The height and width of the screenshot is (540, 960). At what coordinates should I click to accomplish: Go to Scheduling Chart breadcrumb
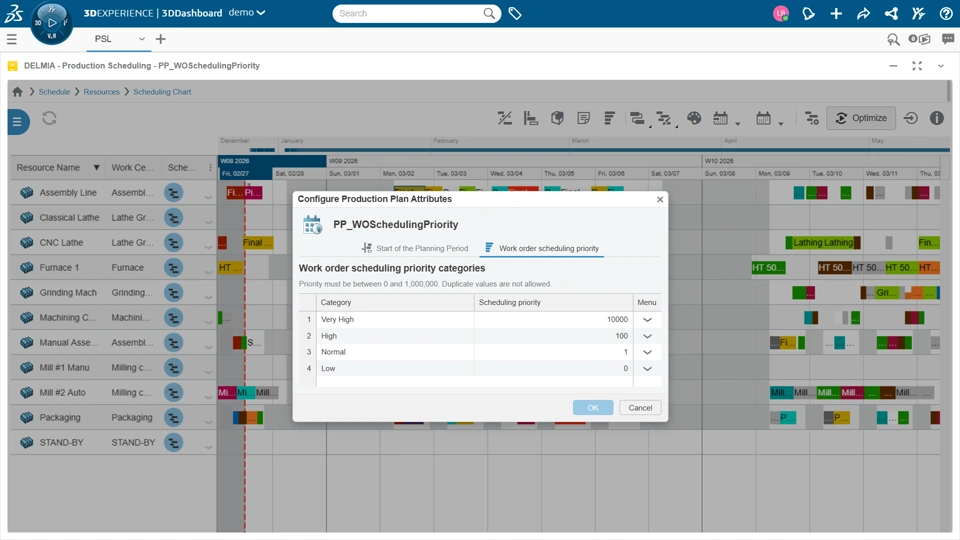click(x=162, y=92)
